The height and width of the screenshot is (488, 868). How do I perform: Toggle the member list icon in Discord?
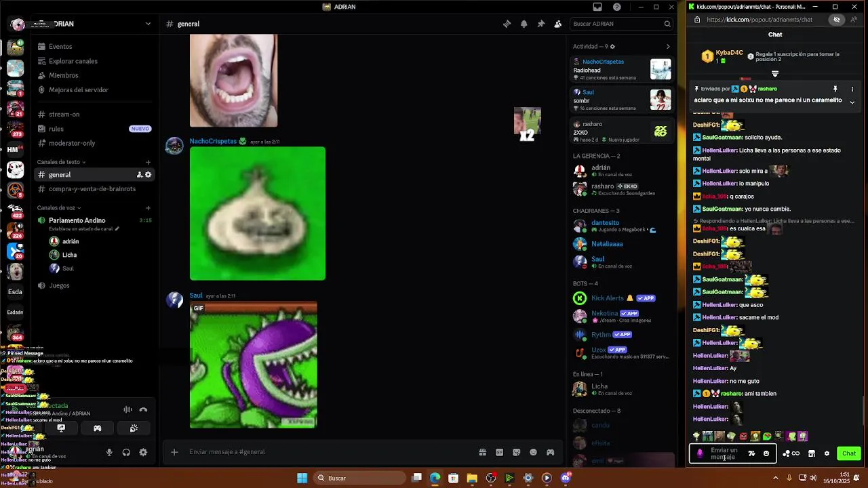click(x=557, y=24)
